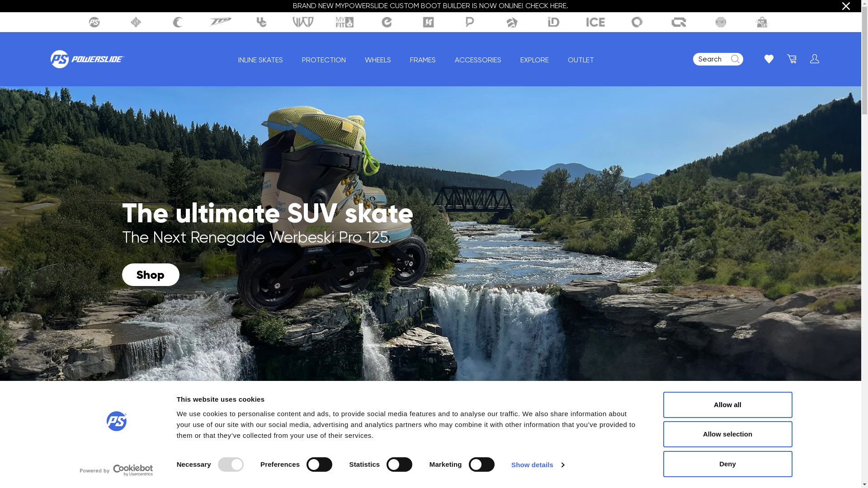This screenshot has width=868, height=488.
Task: Select the ring-shaped 'O' brand logo
Action: coord(637,22)
